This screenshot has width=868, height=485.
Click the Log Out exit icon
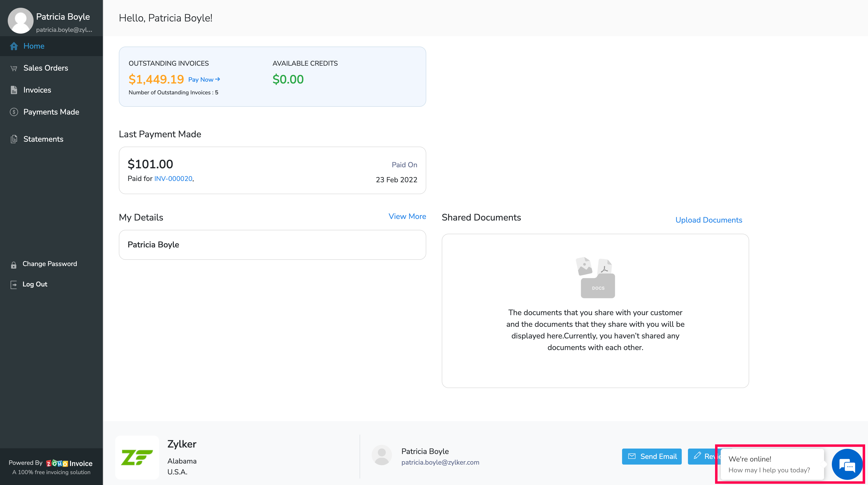pos(13,285)
